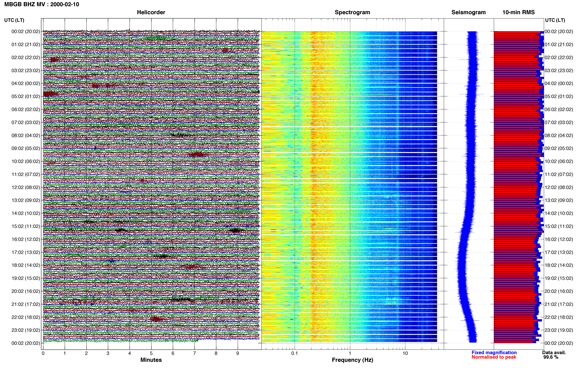The height and width of the screenshot is (368, 588).
Task: Click left time label '06:02 (02:02)'
Action: 26,109
